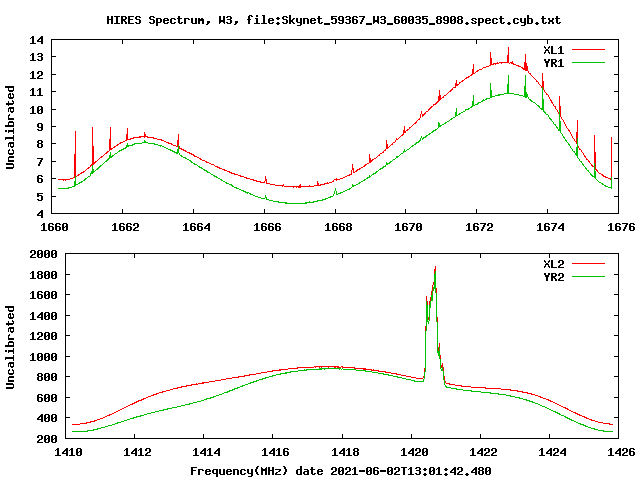Image resolution: width=640 pixels, height=480 pixels.
Task: Click the 5 y-axis label, top plot
Action: tap(40, 196)
